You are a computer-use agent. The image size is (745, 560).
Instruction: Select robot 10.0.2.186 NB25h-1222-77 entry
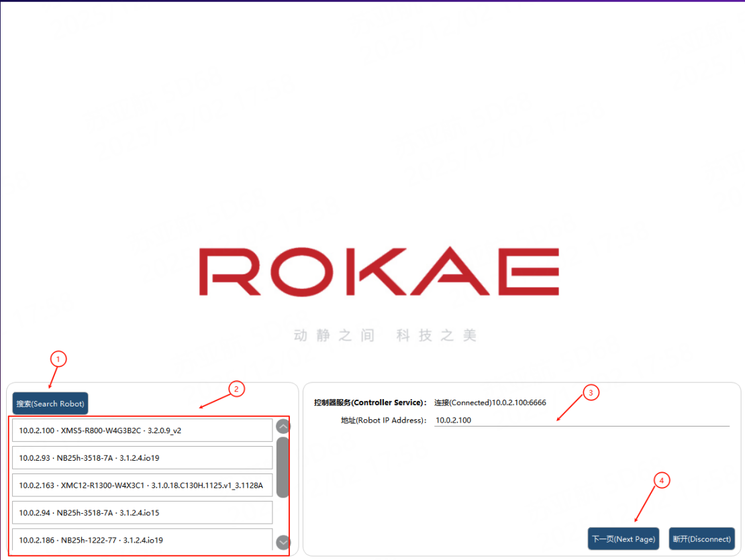pyautogui.click(x=142, y=540)
